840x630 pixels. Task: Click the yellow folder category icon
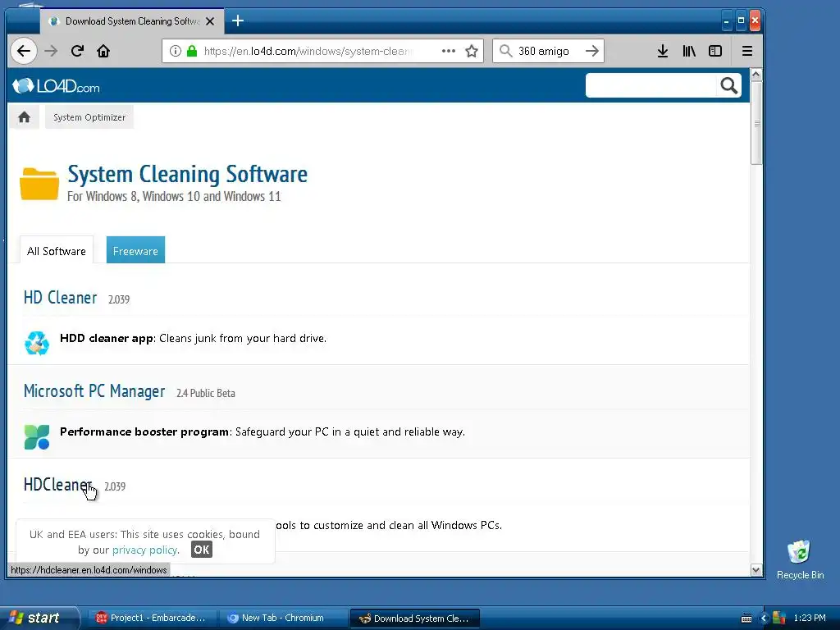[x=39, y=184]
